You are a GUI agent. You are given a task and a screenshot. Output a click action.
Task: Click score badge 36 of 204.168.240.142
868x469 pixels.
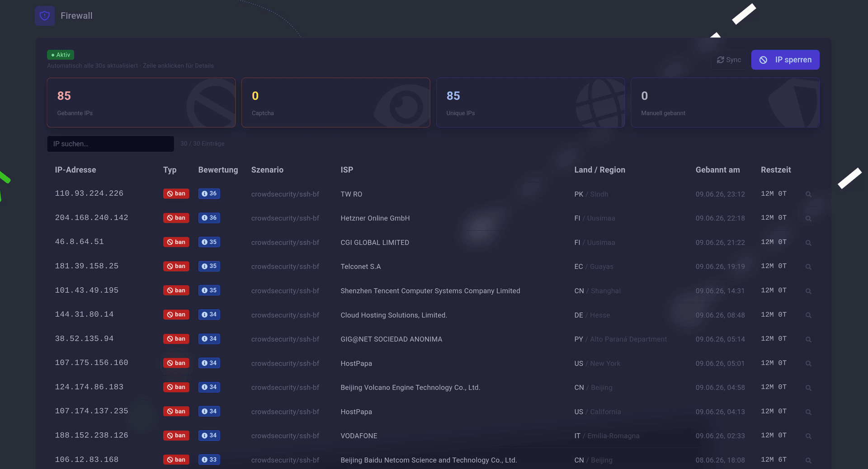click(x=209, y=218)
